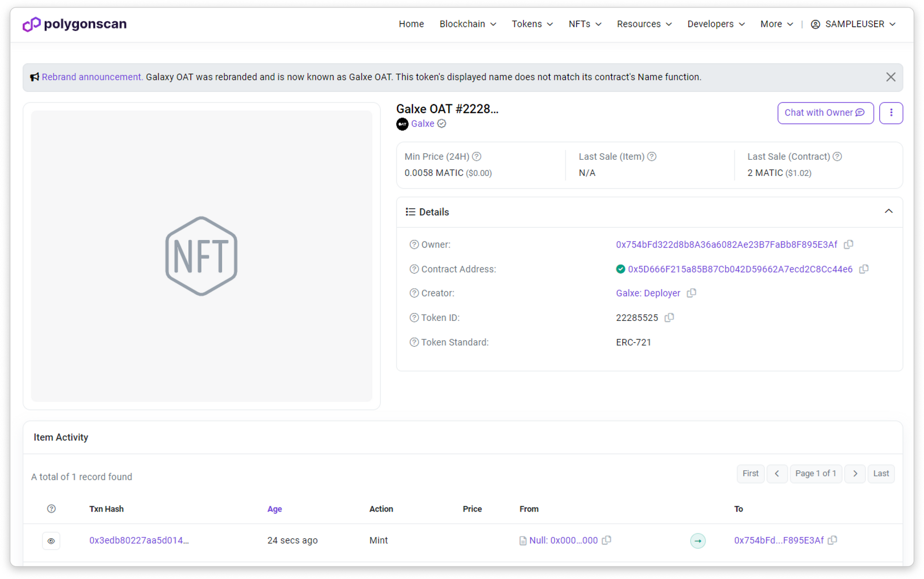Open the 0x3edb80227aa5d014 transaction hash link
This screenshot has height=579, width=924.
[139, 540]
